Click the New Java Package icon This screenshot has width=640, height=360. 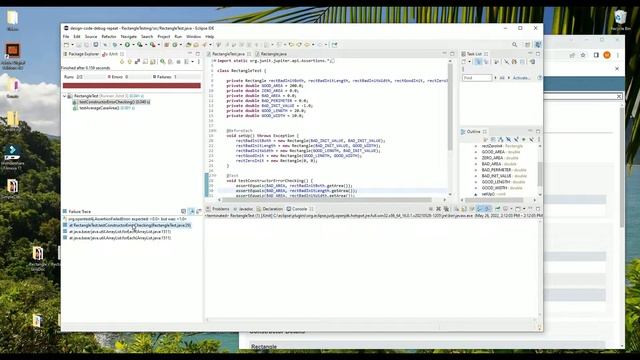pyautogui.click(x=167, y=44)
